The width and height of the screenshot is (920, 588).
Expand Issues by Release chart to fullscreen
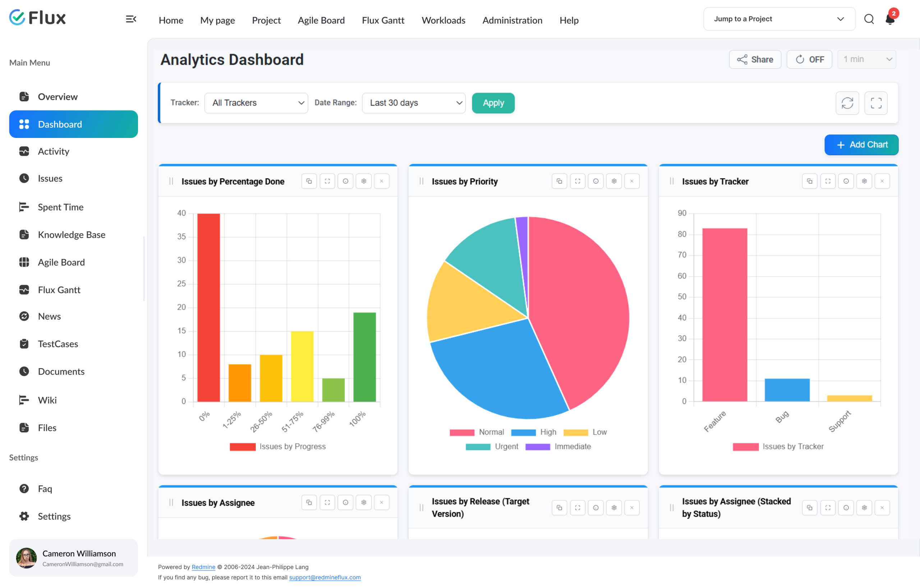click(577, 508)
